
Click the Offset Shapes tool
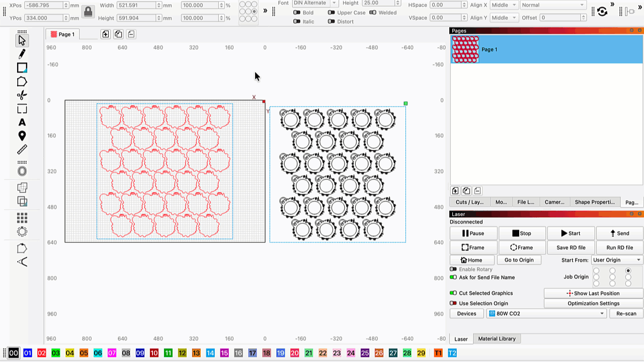[22, 171]
